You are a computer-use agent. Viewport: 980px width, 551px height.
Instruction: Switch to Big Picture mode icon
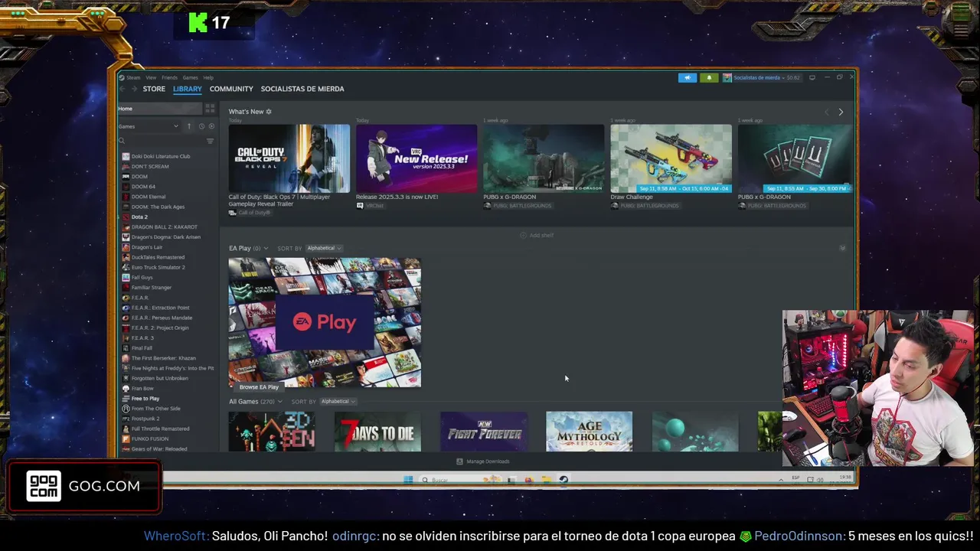(812, 77)
